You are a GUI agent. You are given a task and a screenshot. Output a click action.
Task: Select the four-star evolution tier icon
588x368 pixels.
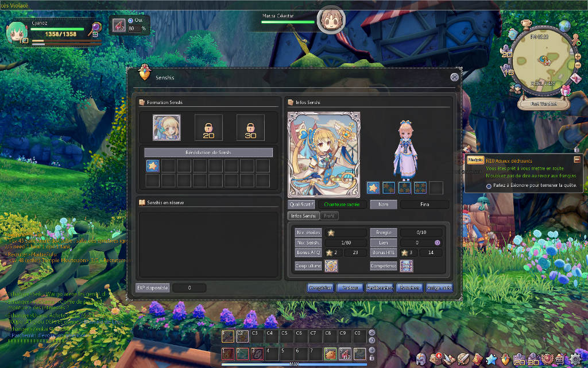click(420, 188)
